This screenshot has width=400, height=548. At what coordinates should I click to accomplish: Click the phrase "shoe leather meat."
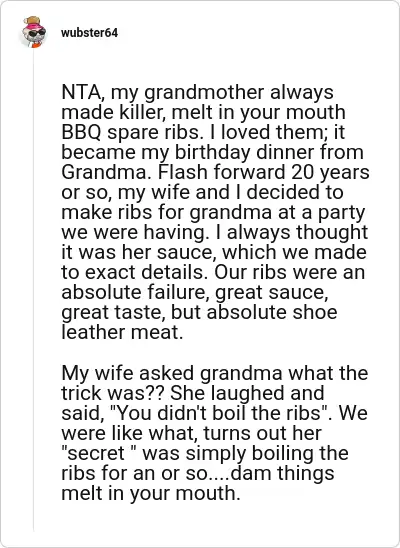199,322
